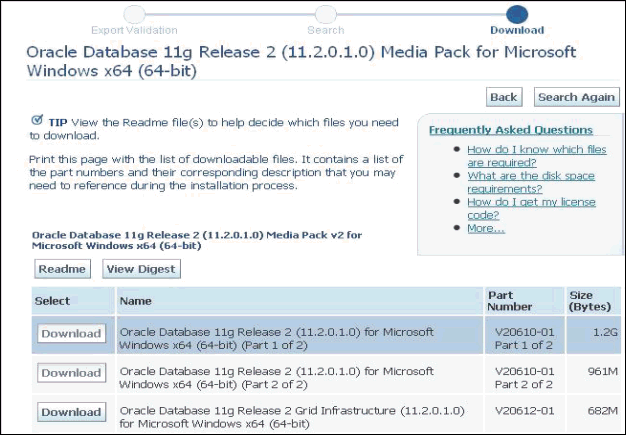Download Part 1 of 2 file
626x435 pixels.
pos(71,333)
